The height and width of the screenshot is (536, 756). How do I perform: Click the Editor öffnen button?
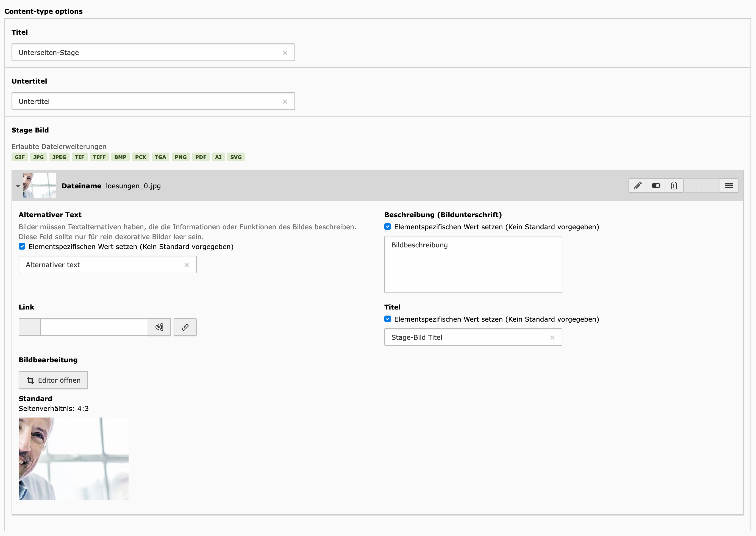pos(53,380)
